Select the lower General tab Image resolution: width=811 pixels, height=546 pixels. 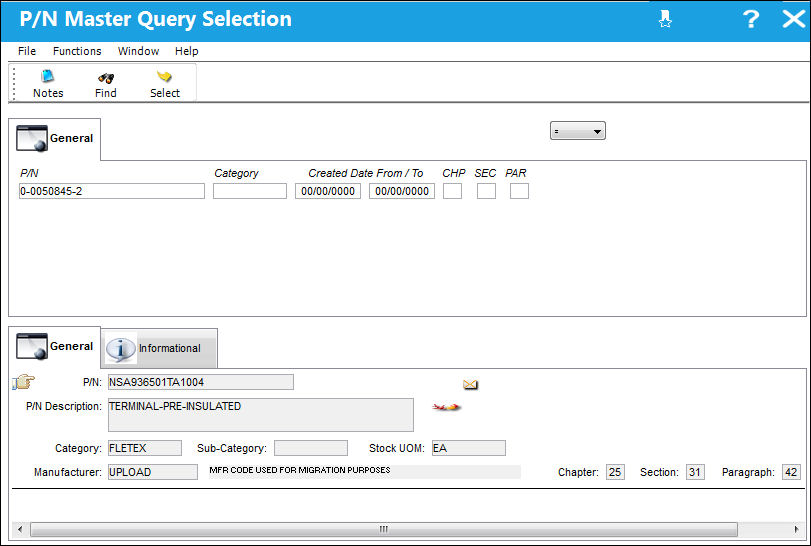click(x=55, y=346)
